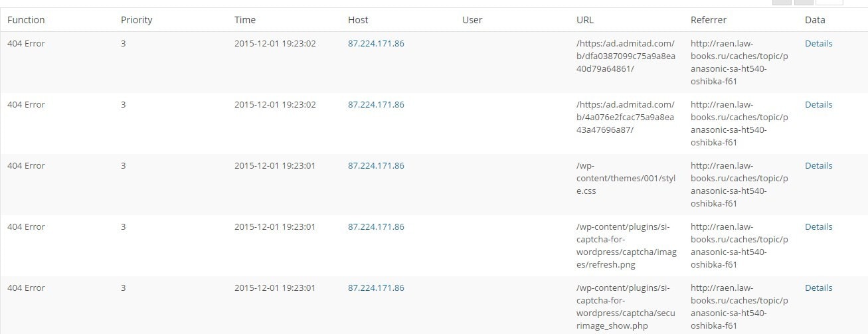Click the Referrer column header
This screenshot has width=868, height=334.
point(709,20)
